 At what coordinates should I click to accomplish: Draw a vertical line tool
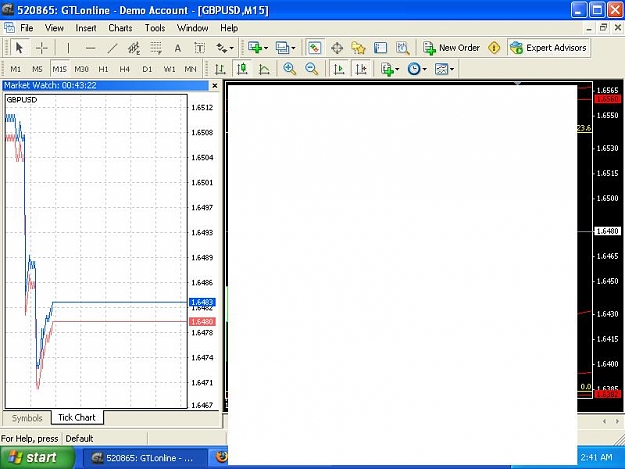pos(68,48)
